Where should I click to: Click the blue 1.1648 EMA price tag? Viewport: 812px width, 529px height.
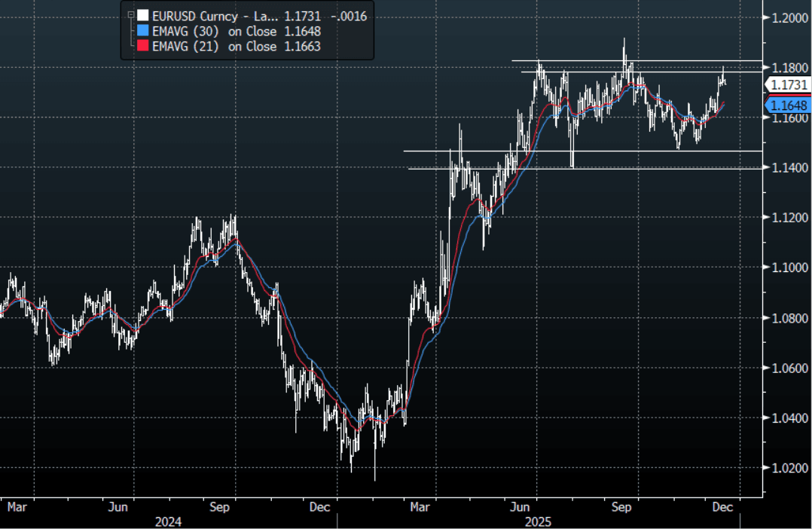787,105
